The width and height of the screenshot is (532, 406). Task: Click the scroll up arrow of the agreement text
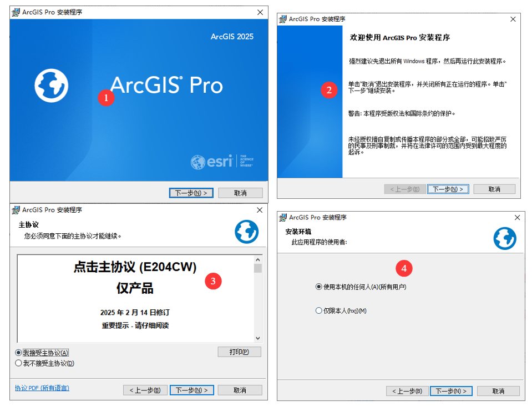pos(258,259)
